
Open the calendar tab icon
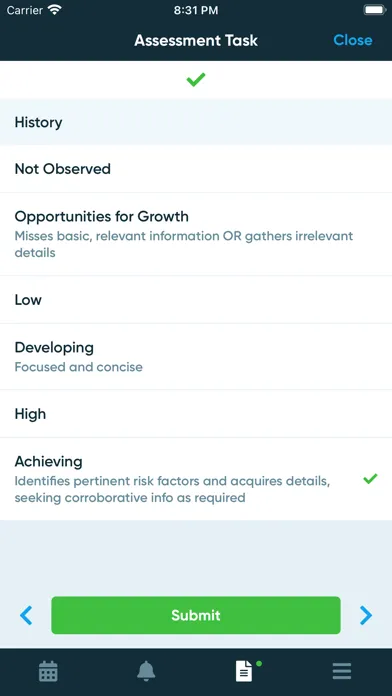pyautogui.click(x=48, y=671)
